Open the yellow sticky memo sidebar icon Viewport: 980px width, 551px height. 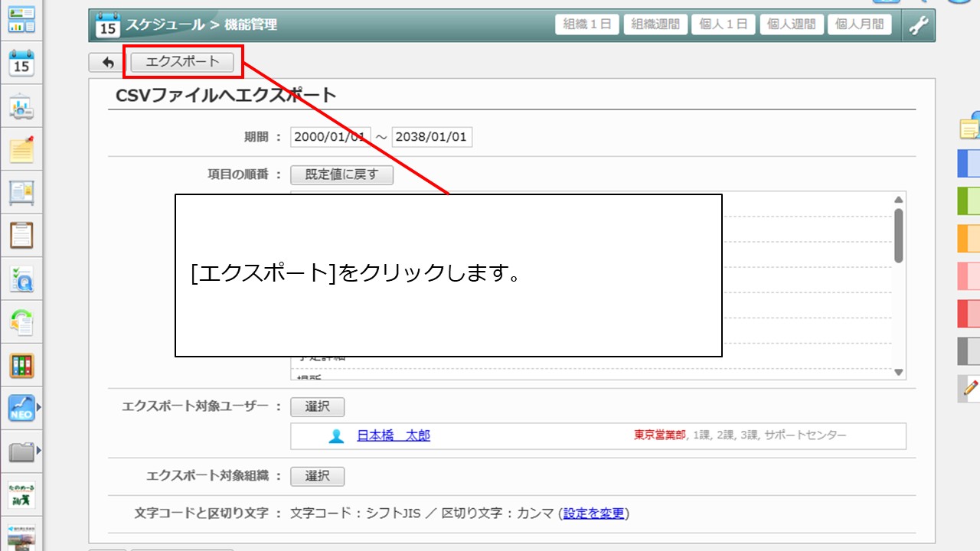(x=21, y=150)
